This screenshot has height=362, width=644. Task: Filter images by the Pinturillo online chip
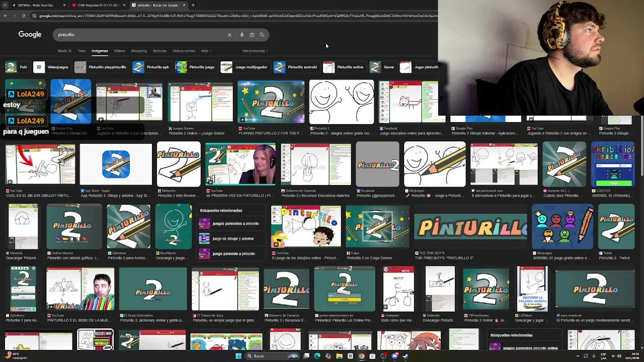[x=344, y=67]
